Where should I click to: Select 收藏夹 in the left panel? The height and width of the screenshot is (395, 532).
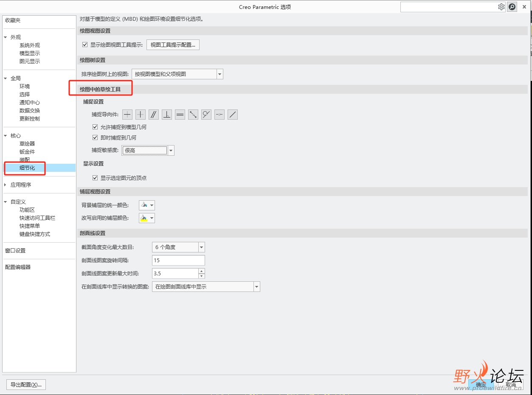[13, 20]
